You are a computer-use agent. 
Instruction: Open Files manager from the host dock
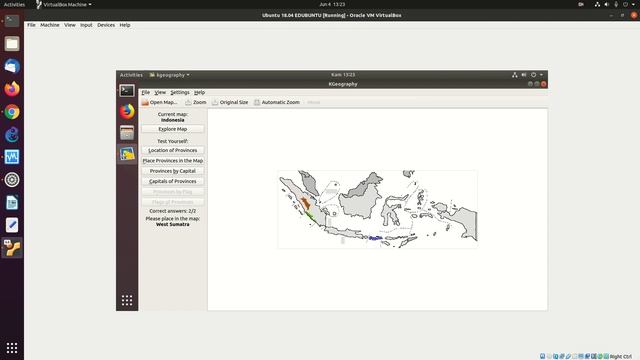pos(12,44)
